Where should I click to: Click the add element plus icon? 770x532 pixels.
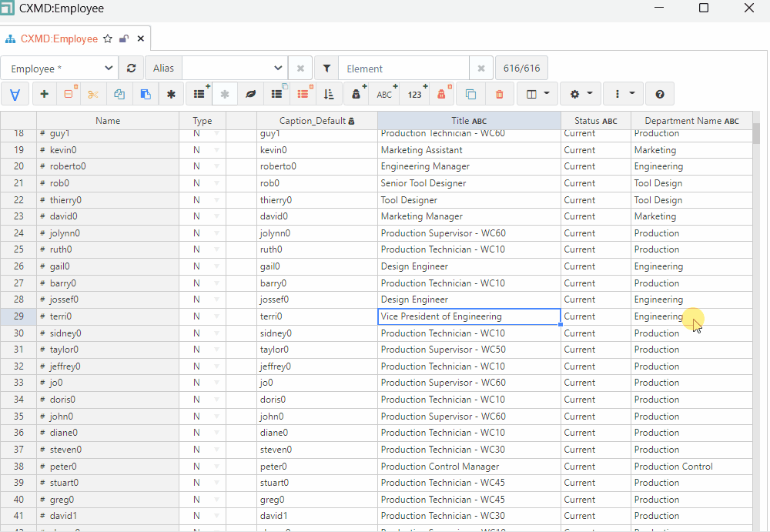(x=44, y=94)
